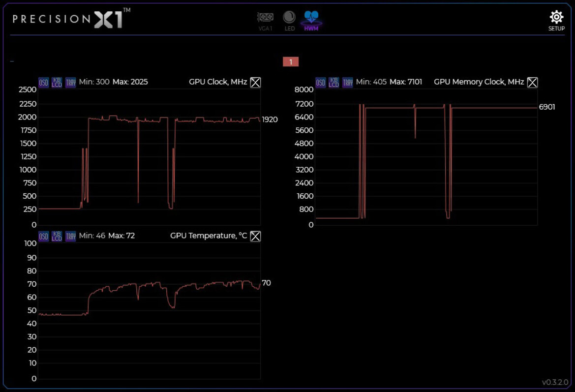Toggle OSD for GPU Temperature graph
The height and width of the screenshot is (392, 575).
click(44, 236)
